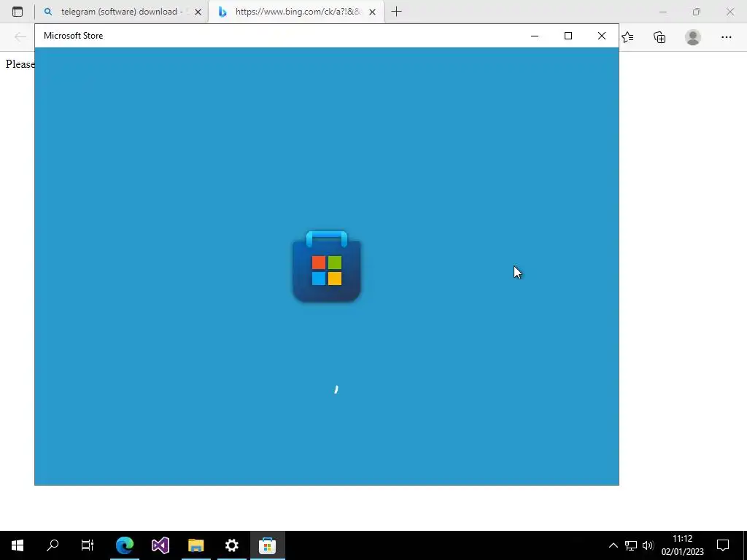
Task: Open Edge profile avatar
Action: tap(693, 37)
